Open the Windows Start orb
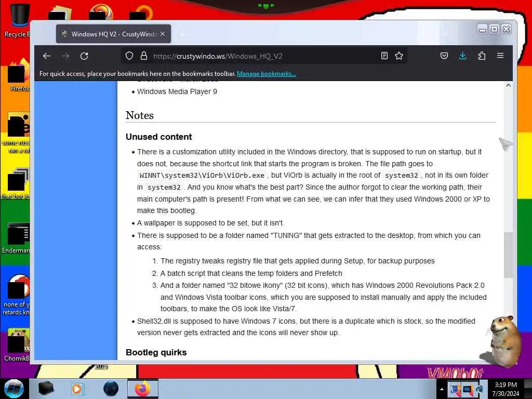This screenshot has height=399, width=532. pyautogui.click(x=14, y=389)
